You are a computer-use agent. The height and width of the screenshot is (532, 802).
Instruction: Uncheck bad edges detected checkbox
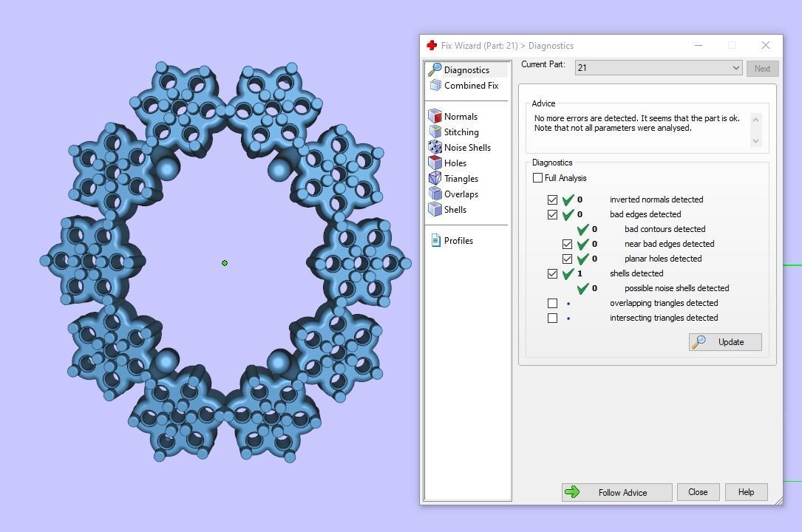552,214
